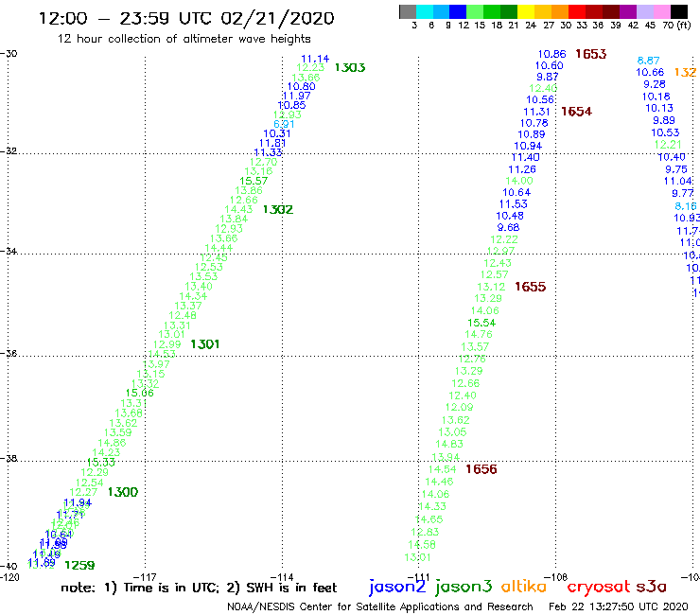Image resolution: width=700 pixels, height=615 pixels.
Task: Click the wave height value 14.83
Action: pyautogui.click(x=449, y=444)
